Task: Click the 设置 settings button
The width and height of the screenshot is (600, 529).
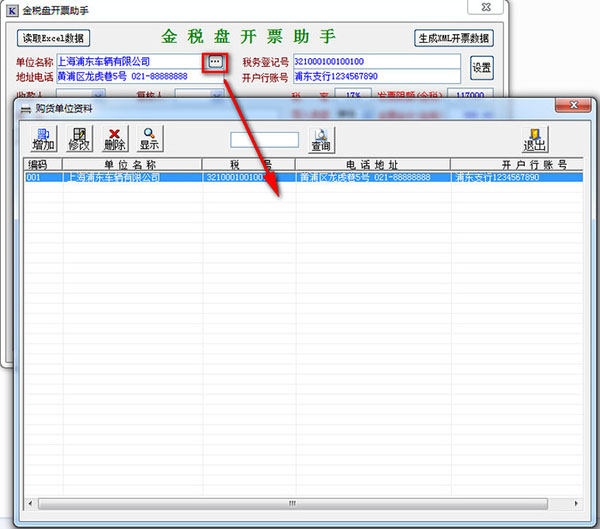Action: click(481, 68)
